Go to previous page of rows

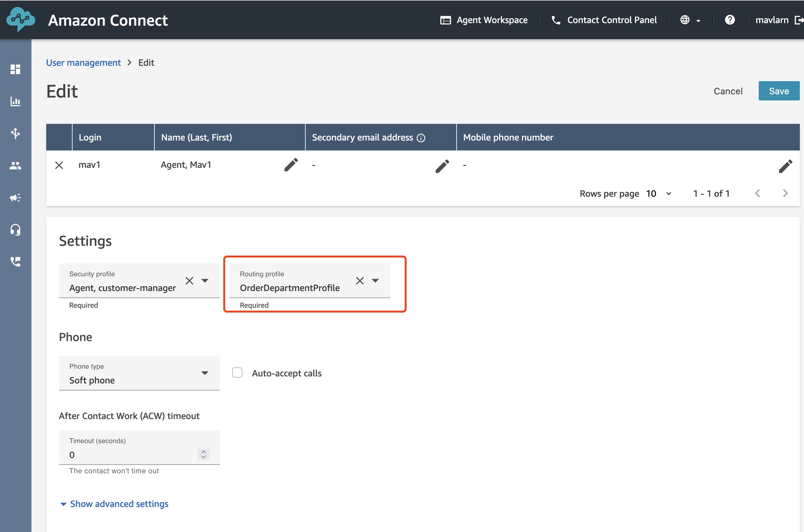757,193
